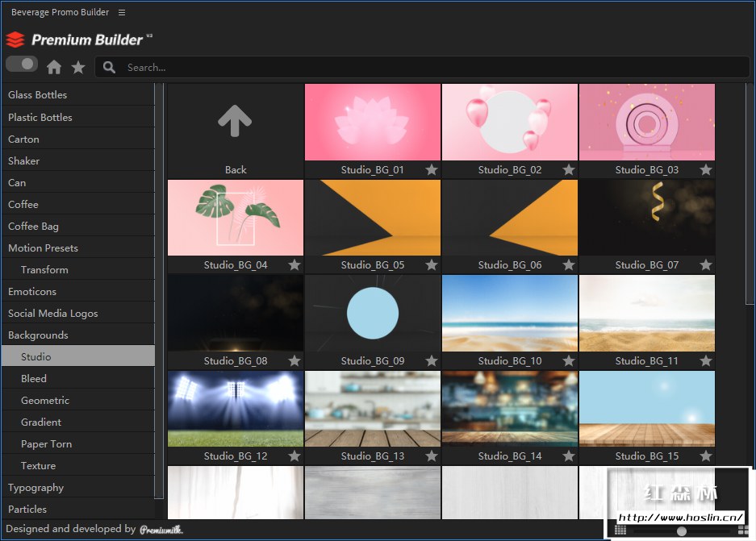Click the Premiumilk developer link
Image resolution: width=756 pixels, height=541 pixels.
[x=161, y=530]
